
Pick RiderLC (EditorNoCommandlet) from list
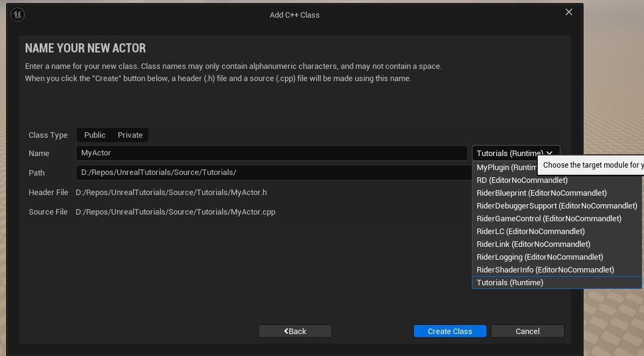[557, 231]
